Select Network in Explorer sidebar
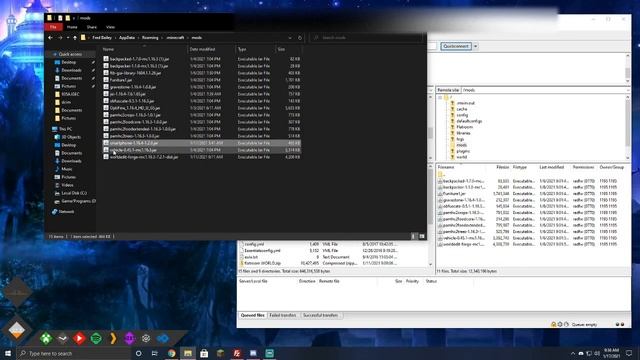The width and height of the screenshot is (640, 360). pyautogui.click(x=66, y=211)
